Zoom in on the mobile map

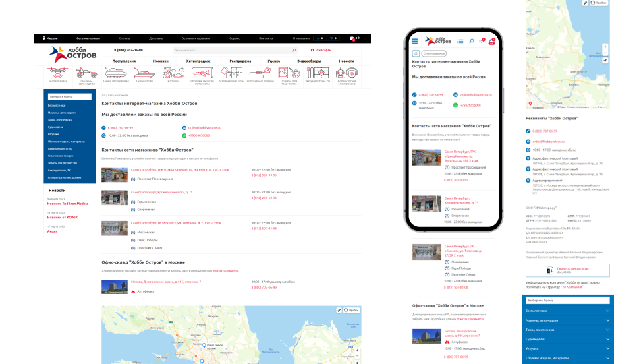[x=605, y=47]
